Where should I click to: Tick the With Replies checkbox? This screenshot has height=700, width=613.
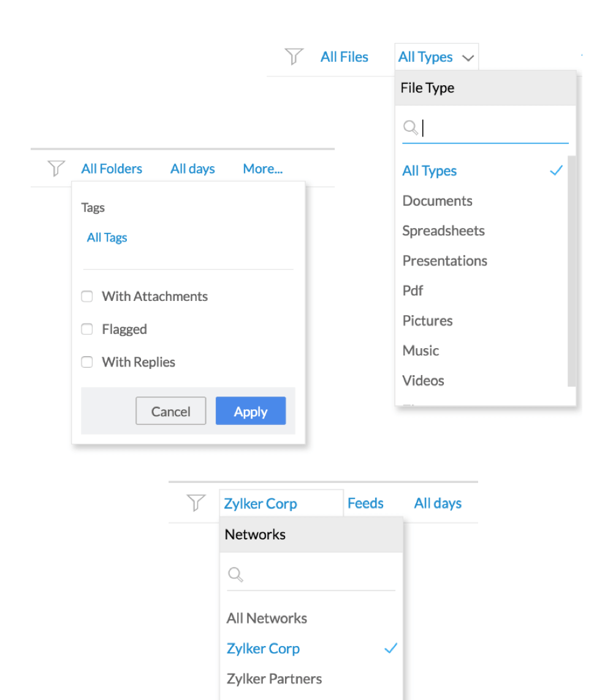[87, 362]
